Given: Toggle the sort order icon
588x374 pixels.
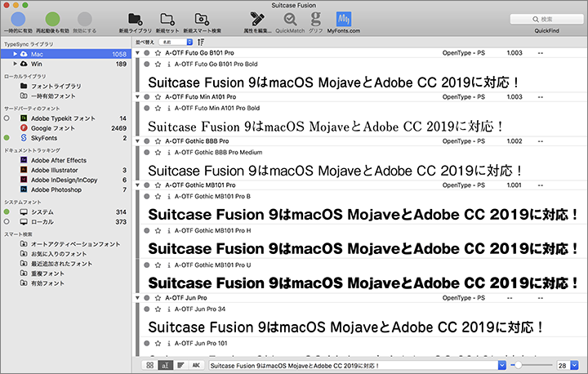Looking at the screenshot, I should pyautogui.click(x=201, y=42).
